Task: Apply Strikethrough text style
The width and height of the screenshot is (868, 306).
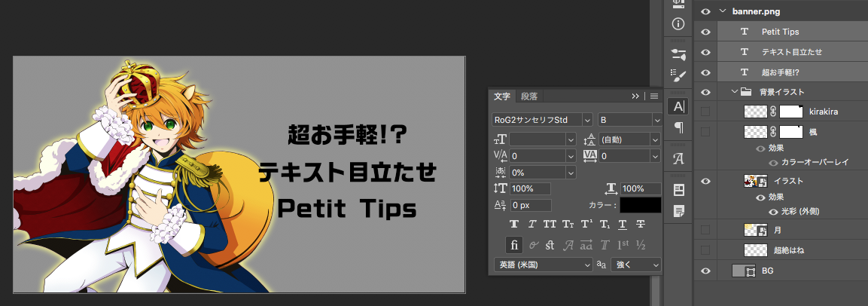Action: [x=641, y=224]
